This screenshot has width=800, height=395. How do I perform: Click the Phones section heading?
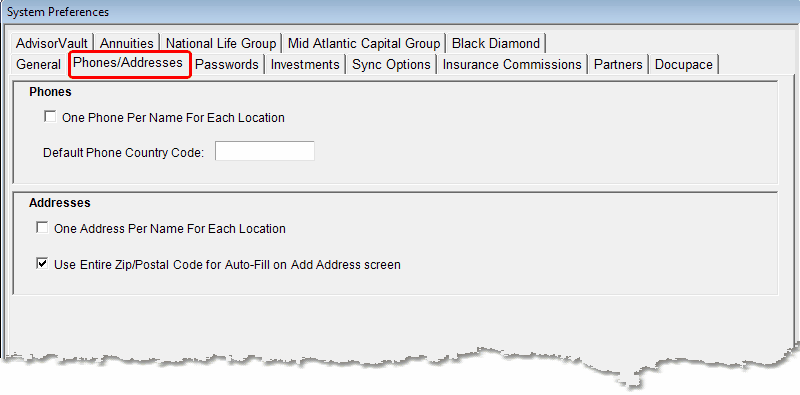(x=50, y=92)
